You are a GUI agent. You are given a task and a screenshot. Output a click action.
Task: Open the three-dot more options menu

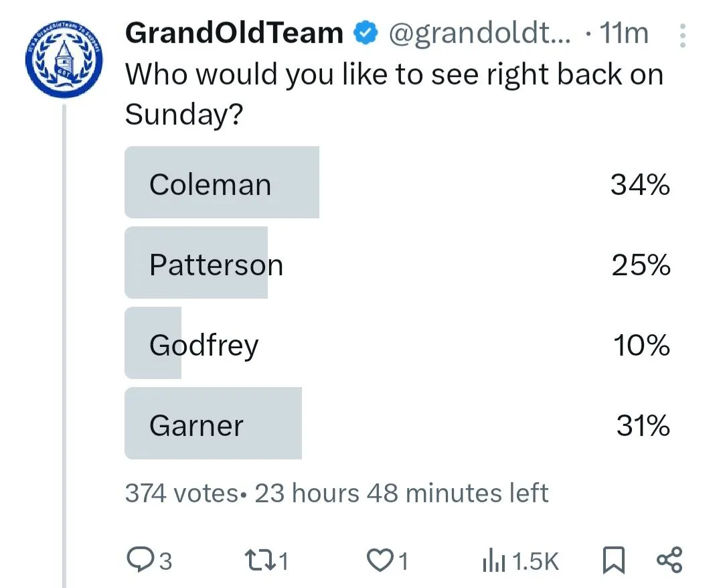(682, 35)
